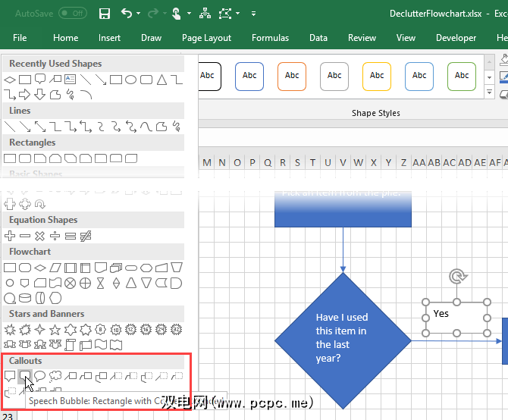
Task: Pick the division sign equation shape
Action: pos(55,236)
